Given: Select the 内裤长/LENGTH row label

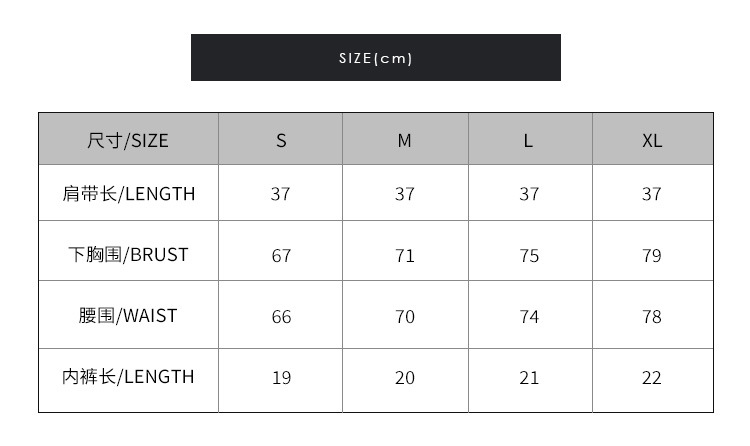Looking at the screenshot, I should [x=128, y=377].
